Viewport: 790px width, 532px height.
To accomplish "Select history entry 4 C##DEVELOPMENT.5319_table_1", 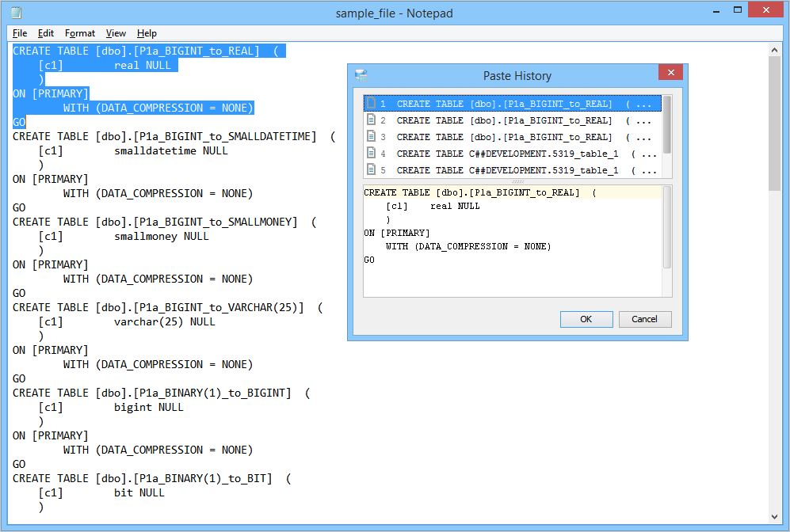I will tap(512, 154).
